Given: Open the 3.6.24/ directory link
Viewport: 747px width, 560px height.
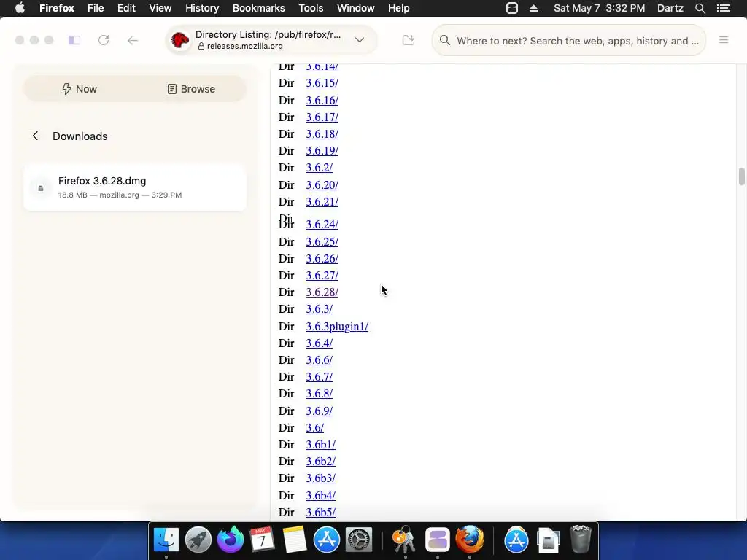Looking at the screenshot, I should 322,225.
